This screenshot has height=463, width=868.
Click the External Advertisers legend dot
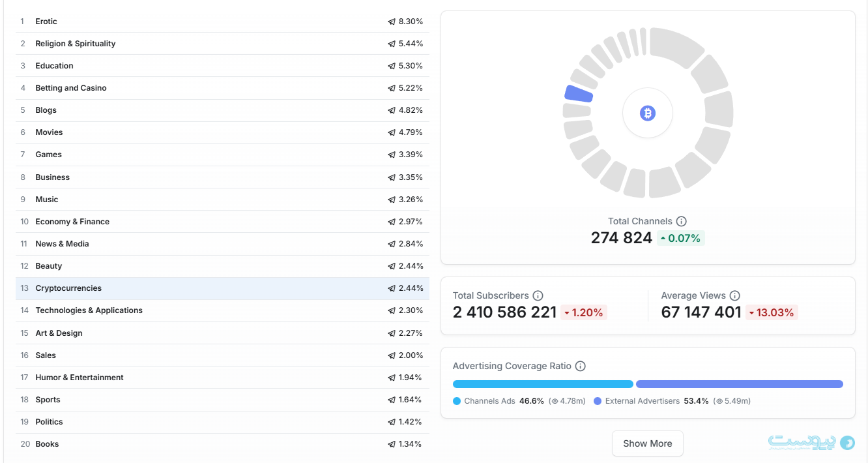pos(598,401)
